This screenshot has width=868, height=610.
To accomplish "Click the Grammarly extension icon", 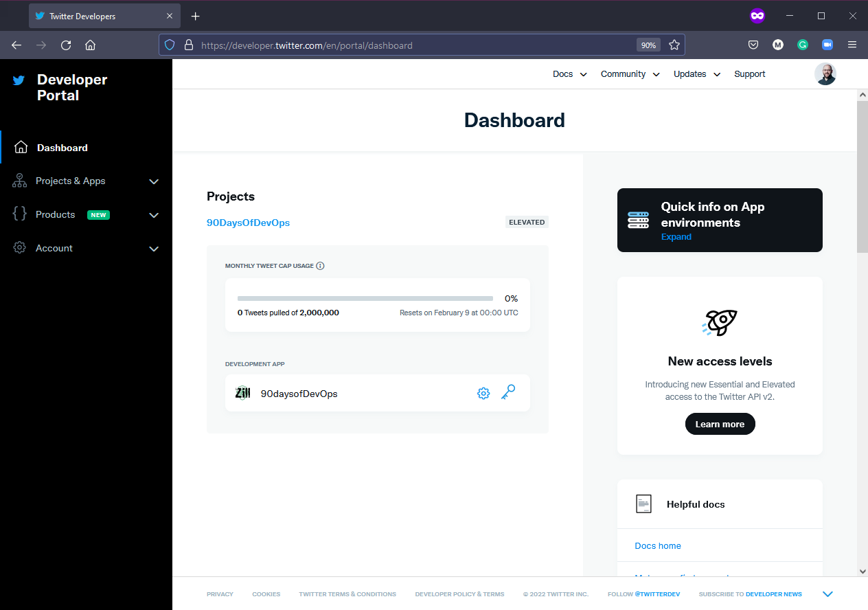I will click(803, 45).
